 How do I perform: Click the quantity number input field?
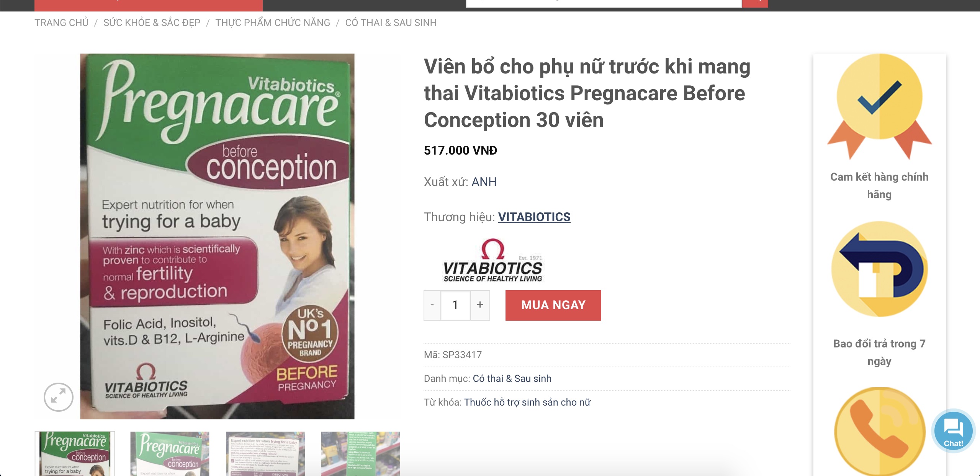tap(456, 305)
